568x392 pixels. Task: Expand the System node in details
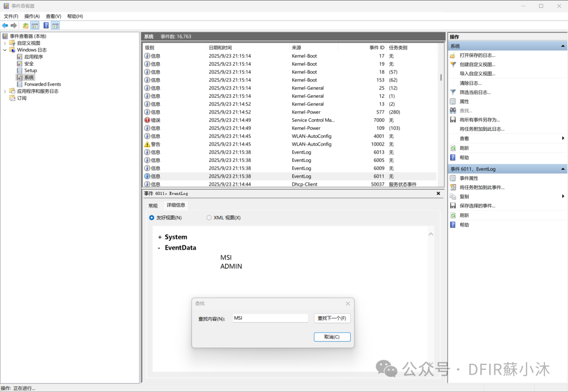(x=160, y=238)
